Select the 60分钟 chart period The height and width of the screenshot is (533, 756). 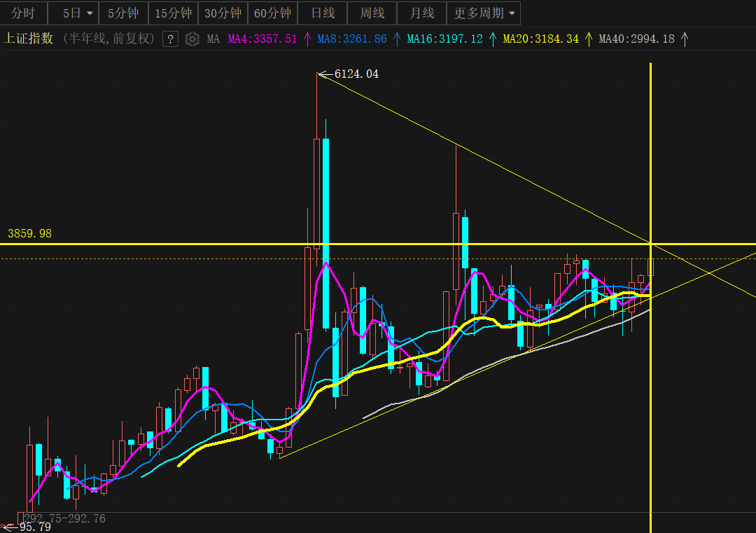[x=272, y=13]
